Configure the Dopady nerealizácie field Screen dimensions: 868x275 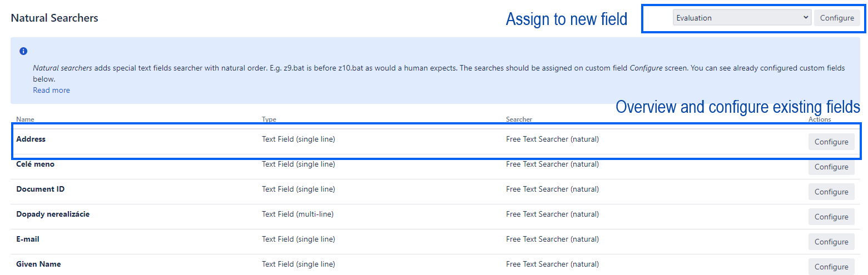[x=831, y=217]
